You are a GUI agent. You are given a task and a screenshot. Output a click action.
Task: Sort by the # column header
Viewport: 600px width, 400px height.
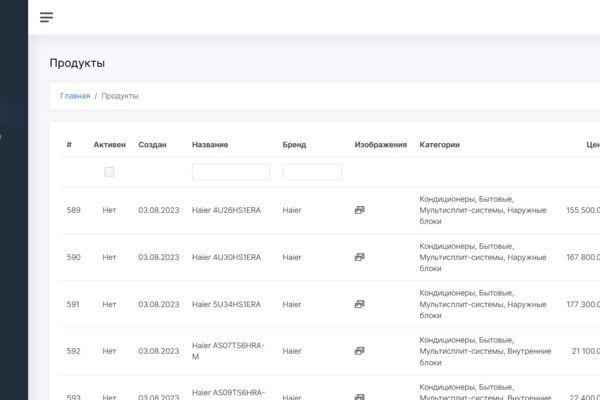[x=69, y=145]
